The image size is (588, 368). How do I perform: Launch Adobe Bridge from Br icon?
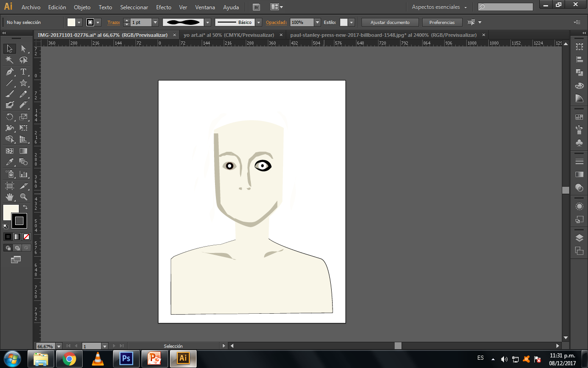256,7
